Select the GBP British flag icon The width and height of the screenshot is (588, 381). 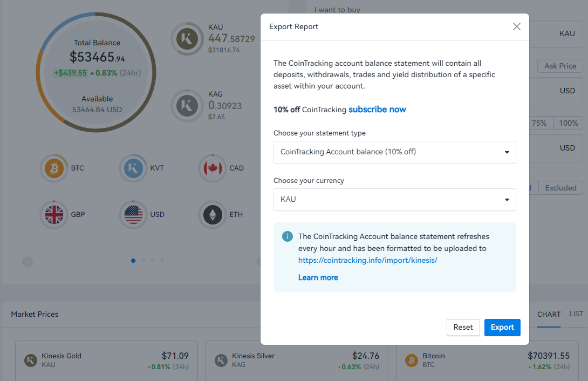[53, 214]
